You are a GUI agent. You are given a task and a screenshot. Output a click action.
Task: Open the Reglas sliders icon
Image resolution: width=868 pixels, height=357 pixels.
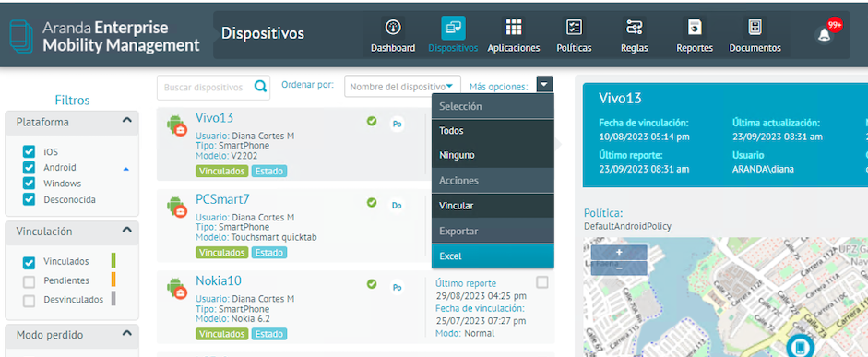[634, 27]
